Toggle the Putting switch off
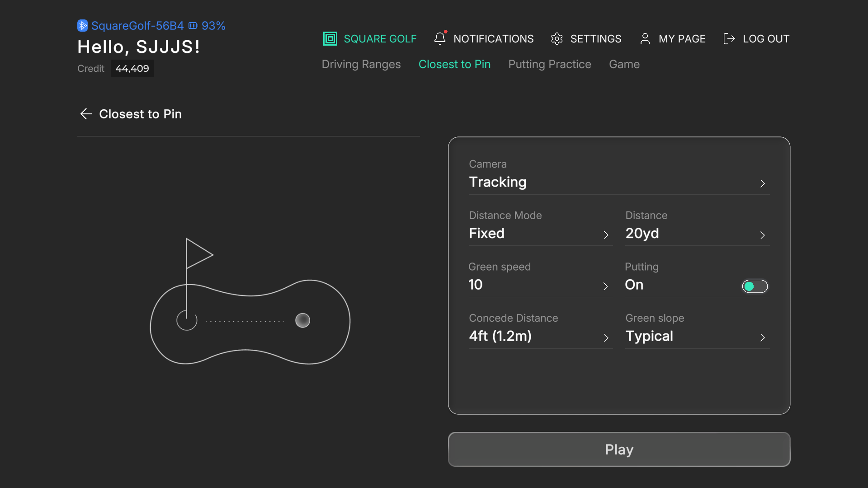868x488 pixels. pos(755,286)
